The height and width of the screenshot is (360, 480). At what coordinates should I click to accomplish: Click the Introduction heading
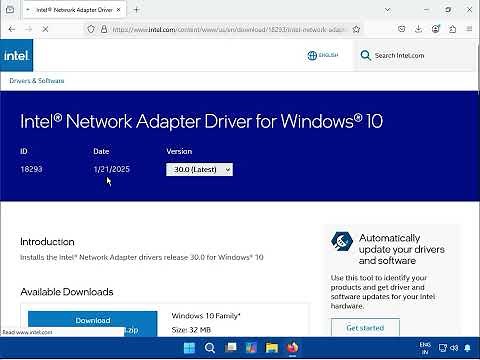tap(47, 242)
